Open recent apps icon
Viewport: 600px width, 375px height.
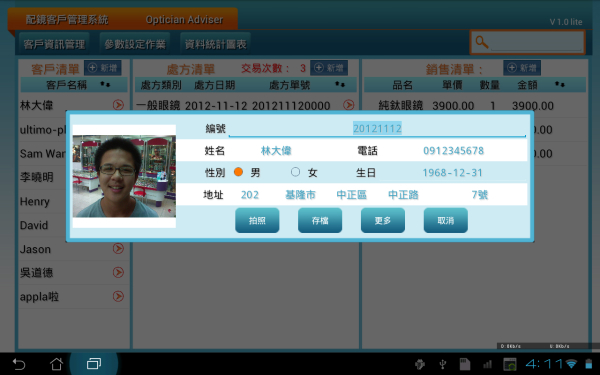pos(94,364)
